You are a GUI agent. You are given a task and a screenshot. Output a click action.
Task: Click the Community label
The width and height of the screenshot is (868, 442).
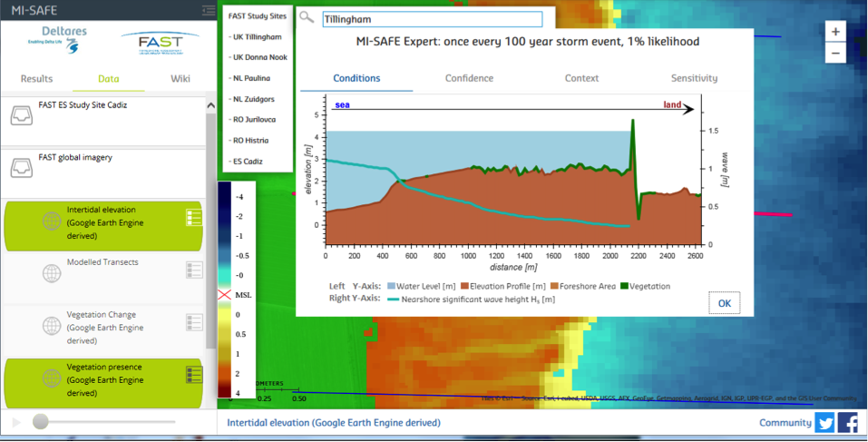785,423
